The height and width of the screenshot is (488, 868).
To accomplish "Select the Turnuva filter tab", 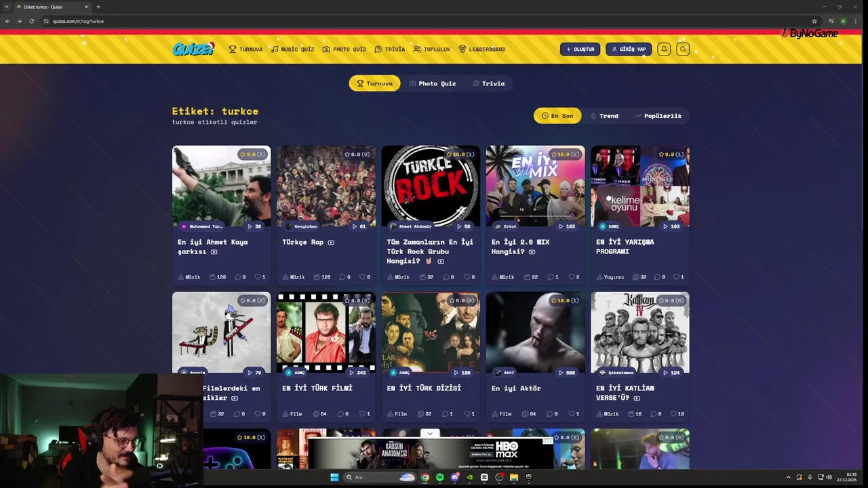I will [374, 83].
